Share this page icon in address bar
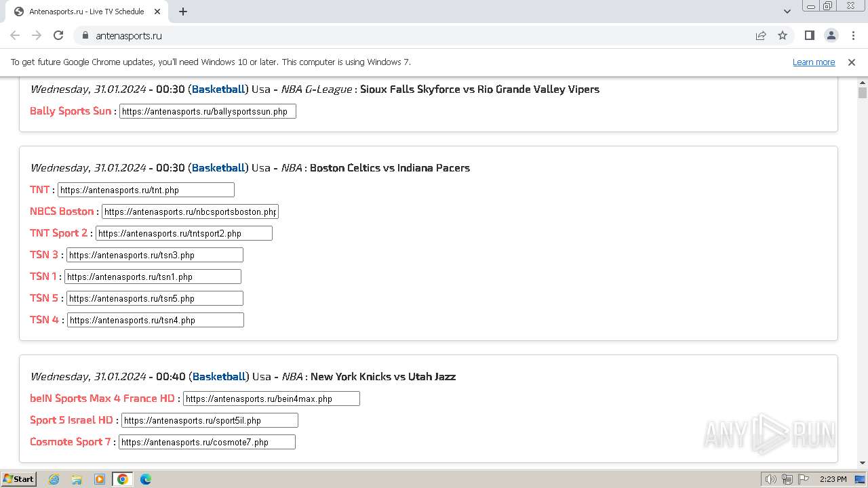 pos(761,35)
